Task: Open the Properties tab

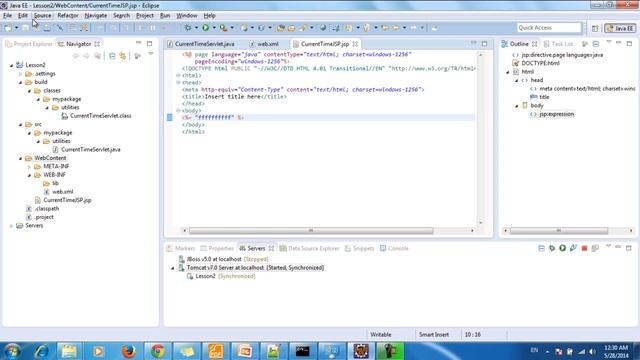Action: [217, 248]
